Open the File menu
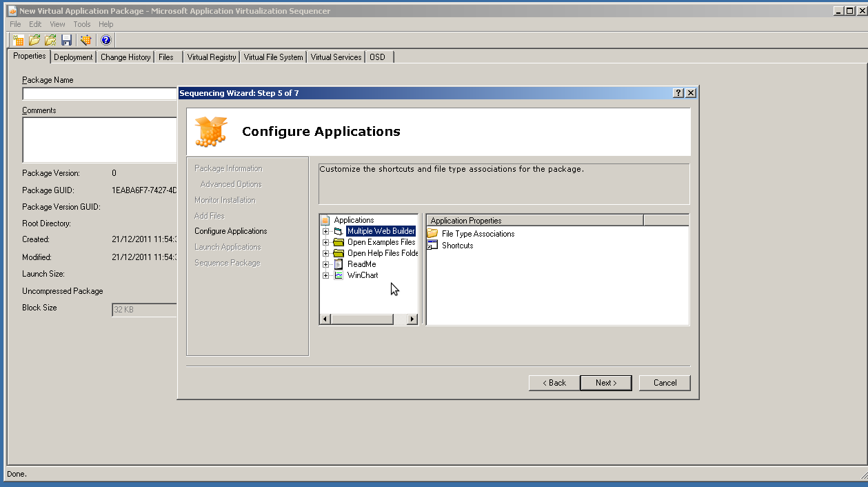The height and width of the screenshot is (487, 868). click(15, 24)
